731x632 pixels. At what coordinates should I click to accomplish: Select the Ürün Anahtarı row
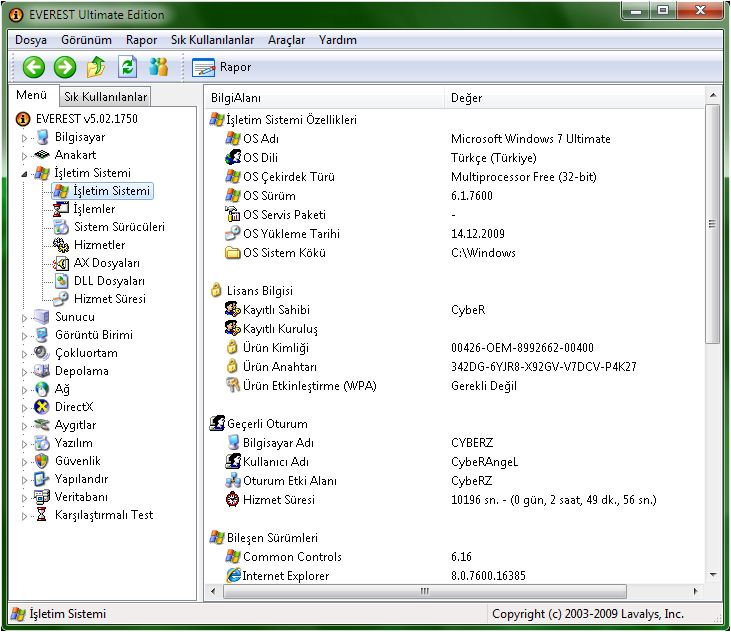click(455, 367)
